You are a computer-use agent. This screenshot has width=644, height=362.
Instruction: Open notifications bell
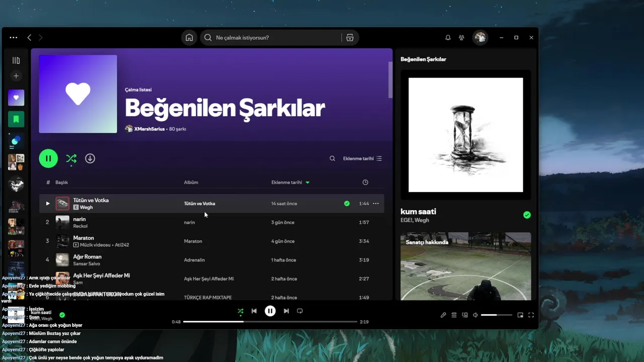coord(448,38)
